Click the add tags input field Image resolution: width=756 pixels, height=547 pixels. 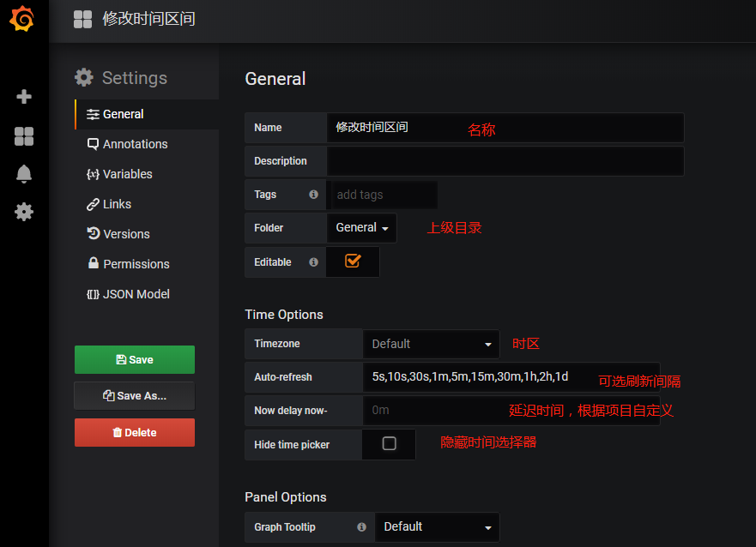click(x=384, y=195)
